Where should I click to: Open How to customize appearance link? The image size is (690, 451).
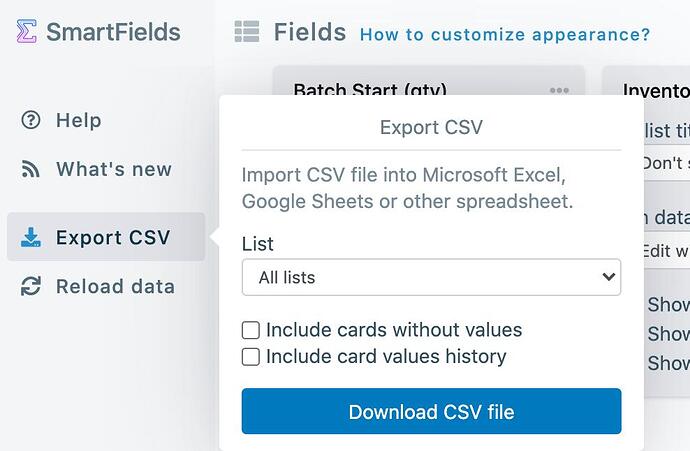505,34
